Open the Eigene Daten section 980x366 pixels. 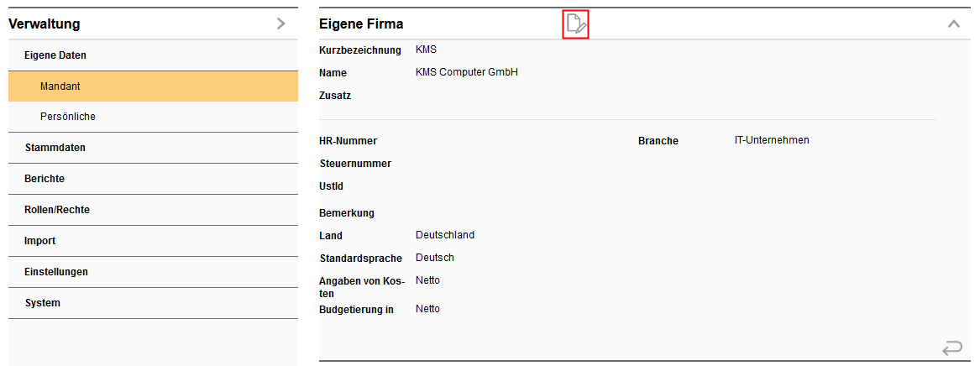pos(55,55)
